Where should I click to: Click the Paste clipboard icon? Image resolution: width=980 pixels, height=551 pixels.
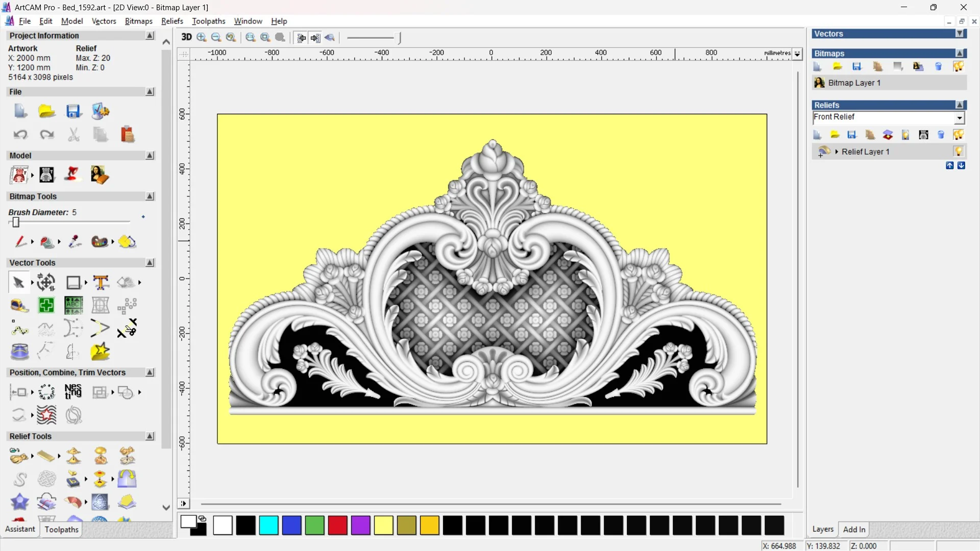[x=127, y=134]
